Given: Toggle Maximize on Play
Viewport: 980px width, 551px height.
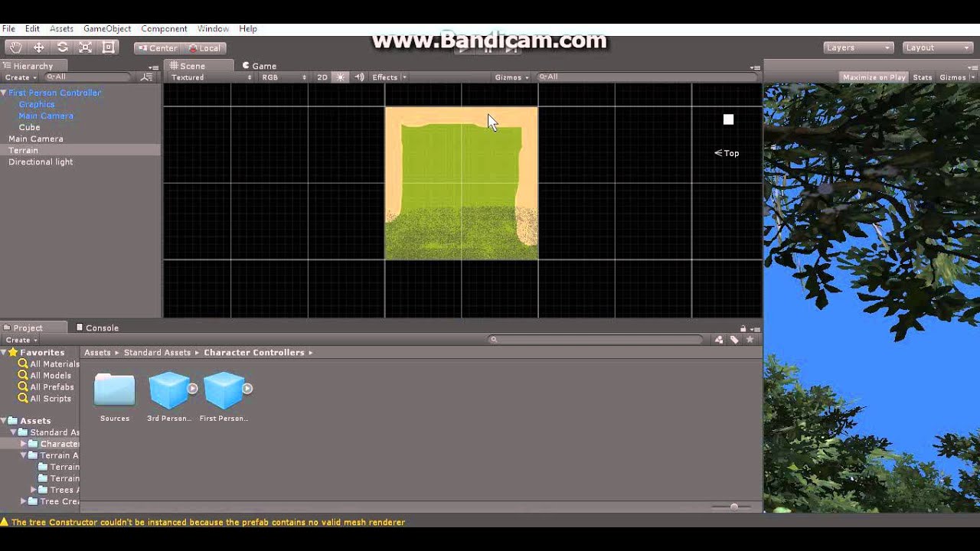Looking at the screenshot, I should pyautogui.click(x=874, y=77).
